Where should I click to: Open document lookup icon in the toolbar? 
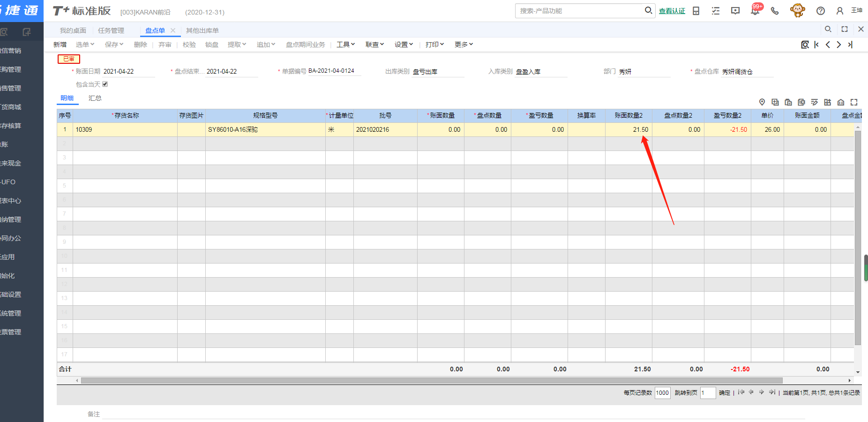[805, 45]
